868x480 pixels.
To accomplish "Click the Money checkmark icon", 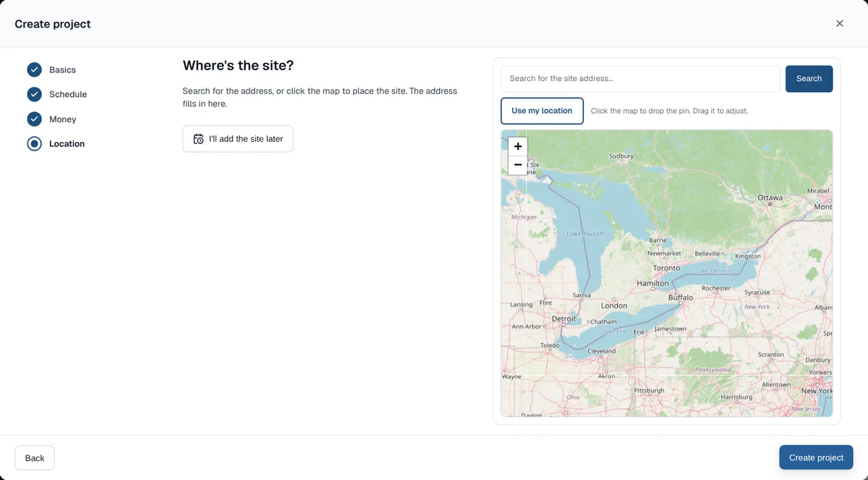I will pos(34,119).
